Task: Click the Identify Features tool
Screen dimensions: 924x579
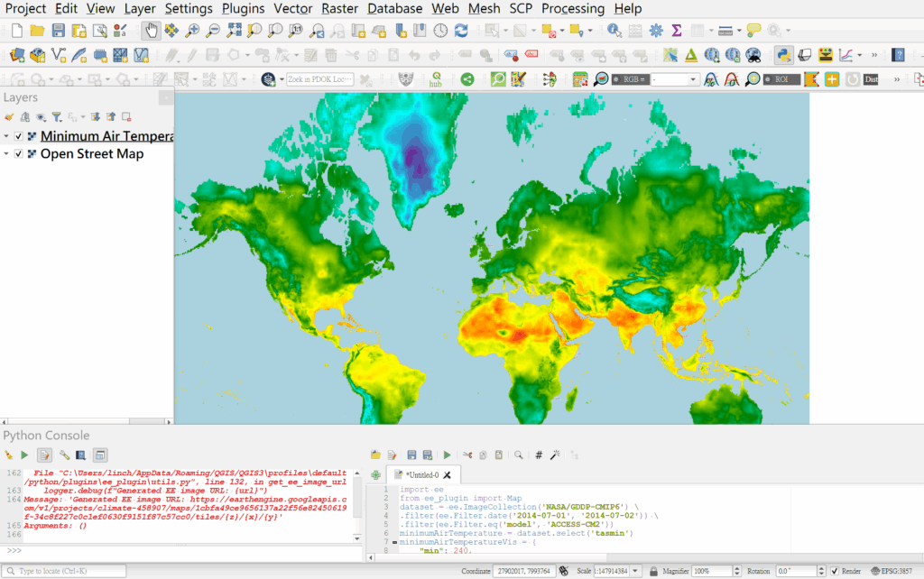Action: (614, 31)
